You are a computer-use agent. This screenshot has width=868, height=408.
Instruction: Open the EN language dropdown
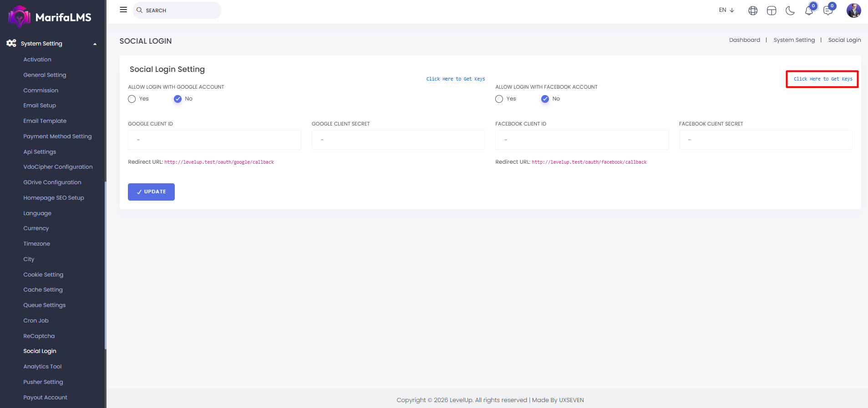point(726,10)
